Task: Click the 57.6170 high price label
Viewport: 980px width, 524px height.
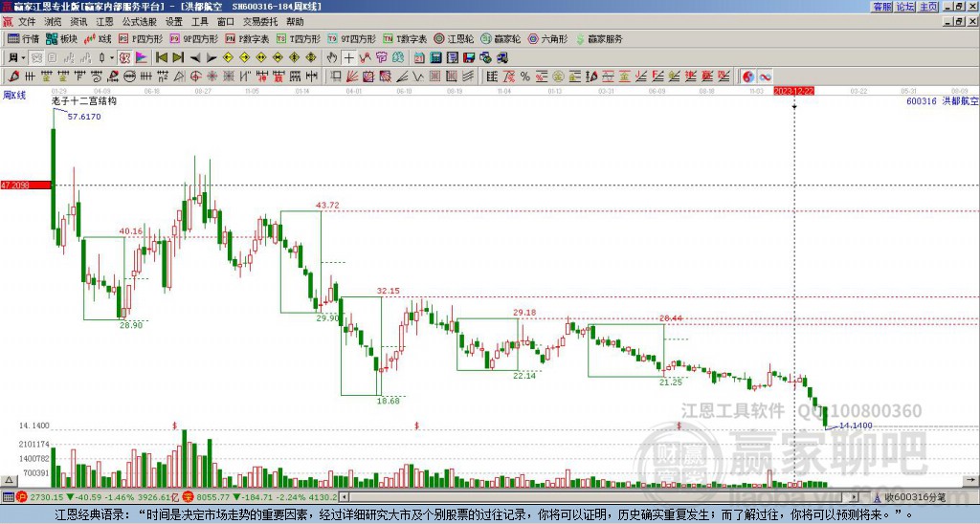Action: 84,117
